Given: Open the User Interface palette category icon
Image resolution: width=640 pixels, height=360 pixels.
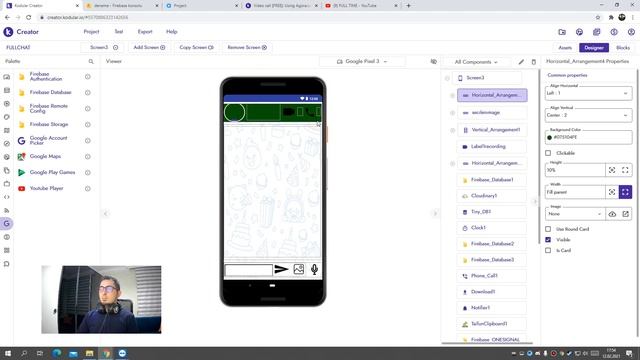Looking at the screenshot, I should coord(7,77).
